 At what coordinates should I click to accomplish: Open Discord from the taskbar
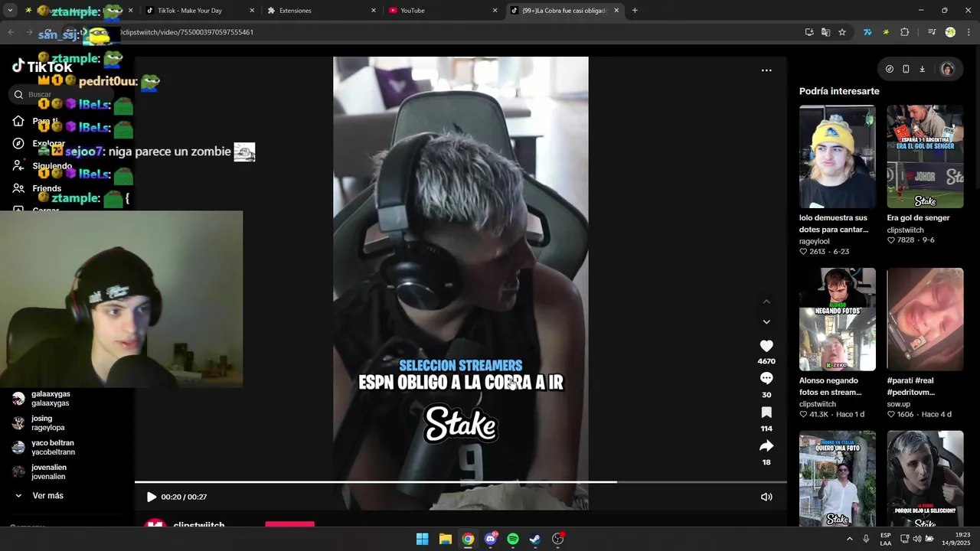coord(491,539)
